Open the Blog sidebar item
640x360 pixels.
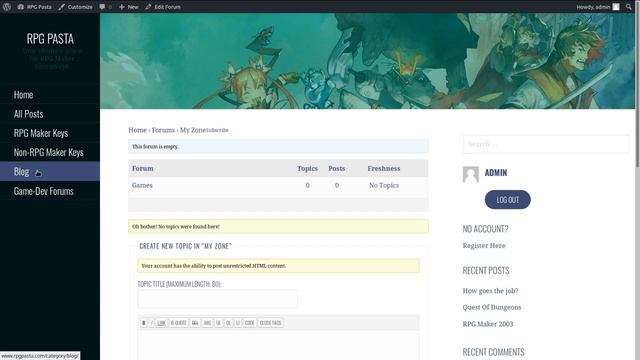coord(50,171)
